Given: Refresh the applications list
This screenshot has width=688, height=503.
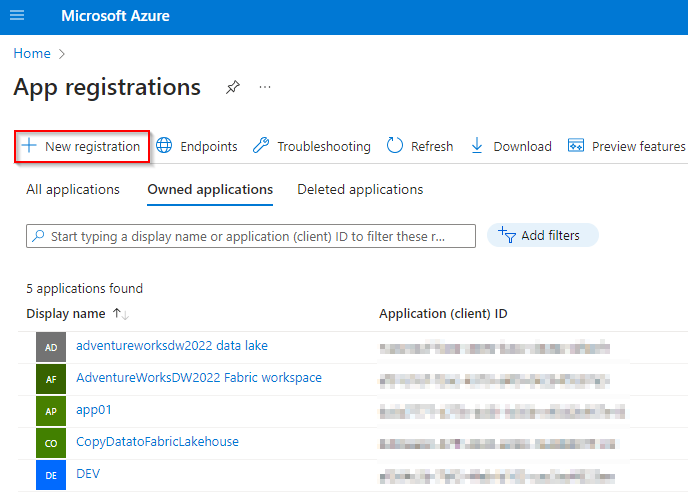Looking at the screenshot, I should coord(420,146).
